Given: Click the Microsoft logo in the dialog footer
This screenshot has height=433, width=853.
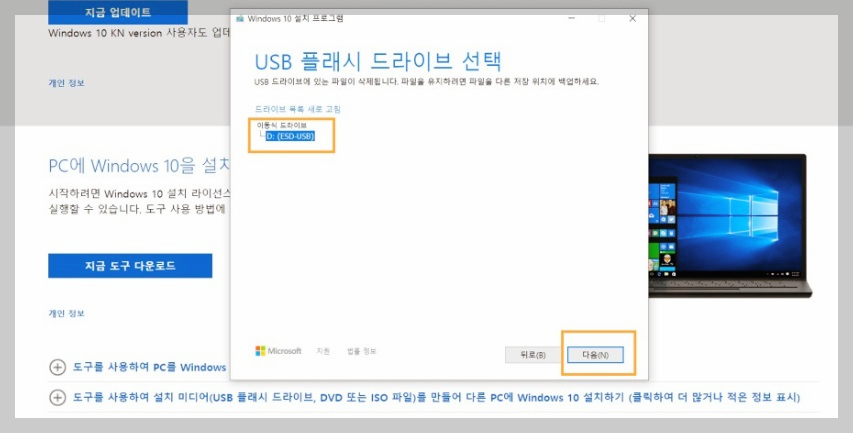Looking at the screenshot, I should [x=278, y=351].
